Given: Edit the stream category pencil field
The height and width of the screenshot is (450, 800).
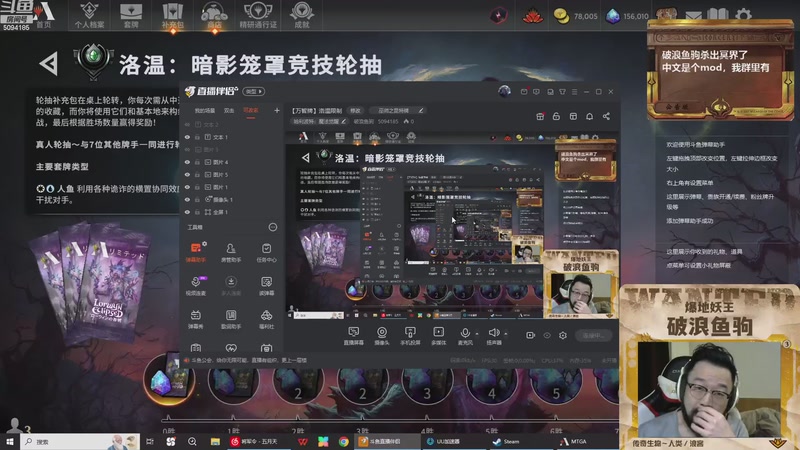Looking at the screenshot, I should pyautogui.click(x=399, y=110).
